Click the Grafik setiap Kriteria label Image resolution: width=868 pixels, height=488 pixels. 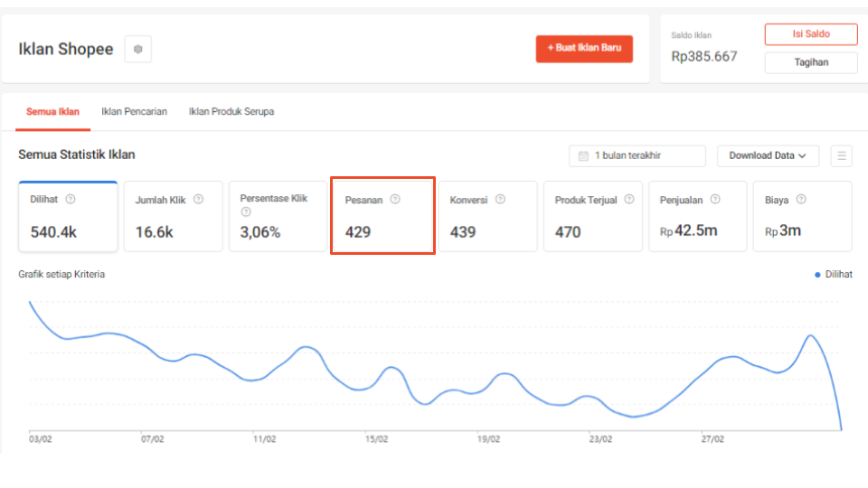(61, 275)
